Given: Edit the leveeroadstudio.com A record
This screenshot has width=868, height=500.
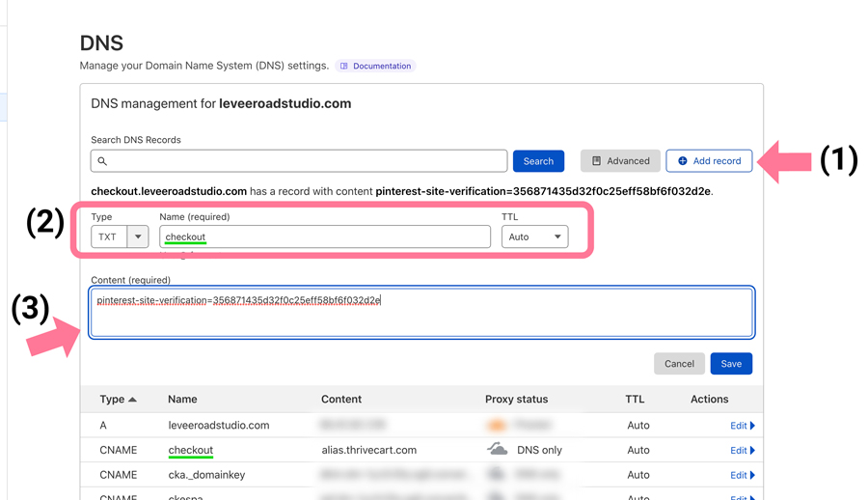Looking at the screenshot, I should click(741, 426).
